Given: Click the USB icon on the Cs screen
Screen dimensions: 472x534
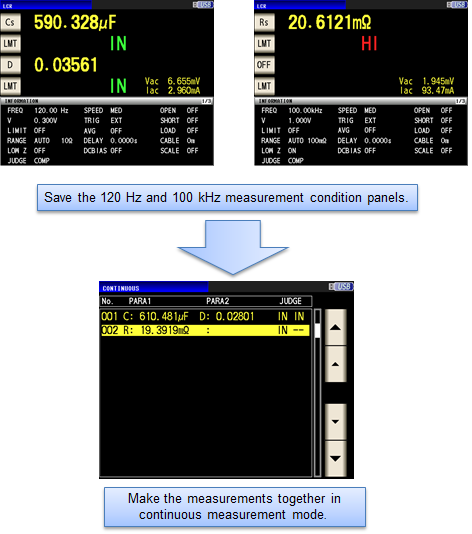Looking at the screenshot, I should tap(203, 4).
